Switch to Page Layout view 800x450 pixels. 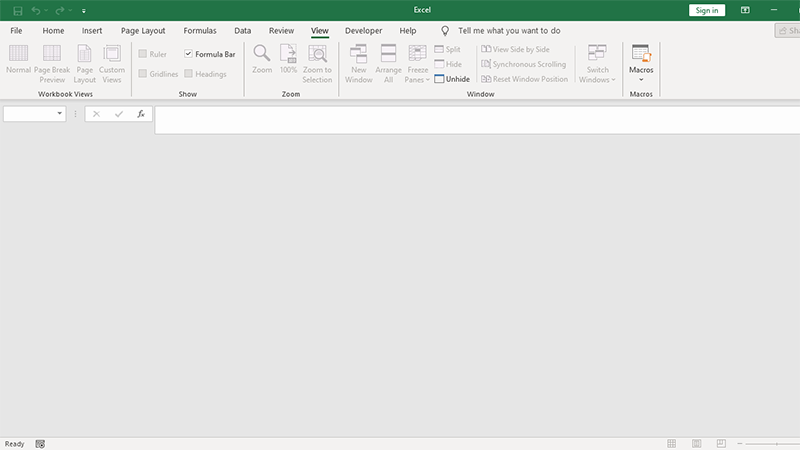pos(85,64)
